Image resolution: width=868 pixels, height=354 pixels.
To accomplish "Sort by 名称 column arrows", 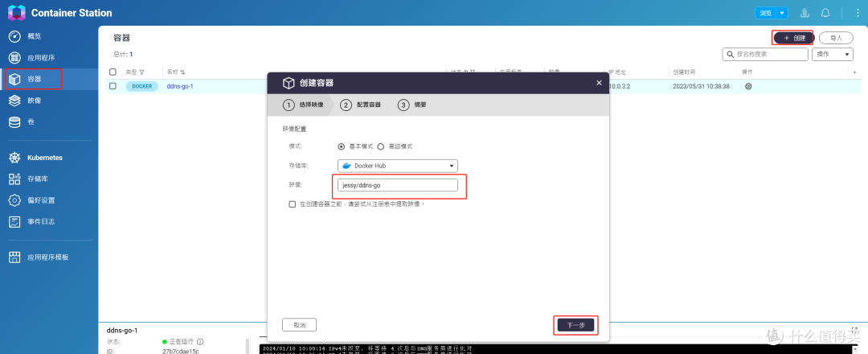I will (182, 72).
